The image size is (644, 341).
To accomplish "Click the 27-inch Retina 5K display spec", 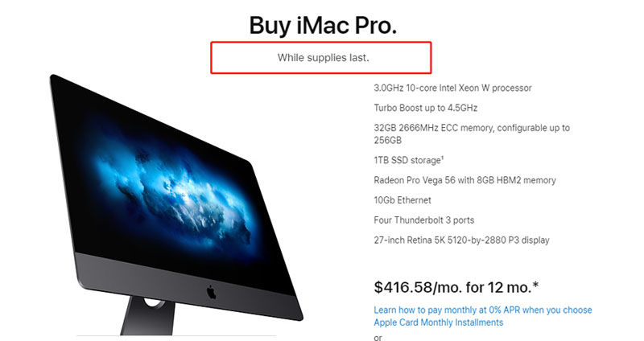I will click(461, 240).
